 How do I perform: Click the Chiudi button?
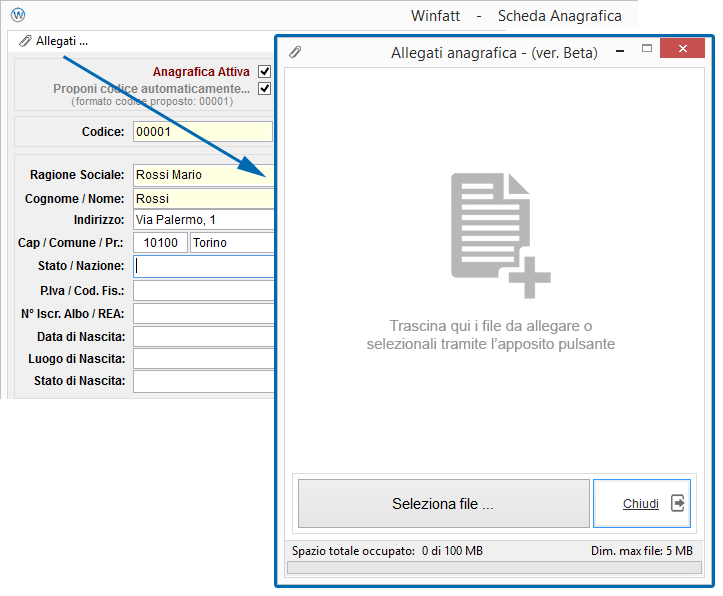[642, 503]
